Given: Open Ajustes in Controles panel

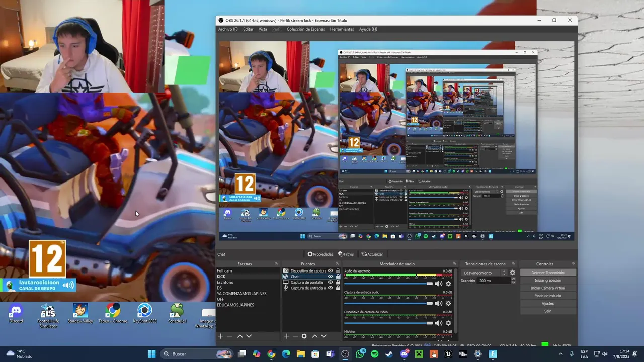Looking at the screenshot, I should point(547,304).
